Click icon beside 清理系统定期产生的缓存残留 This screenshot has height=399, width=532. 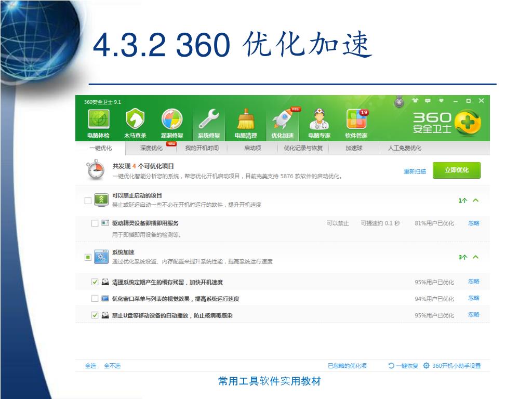[x=105, y=282]
